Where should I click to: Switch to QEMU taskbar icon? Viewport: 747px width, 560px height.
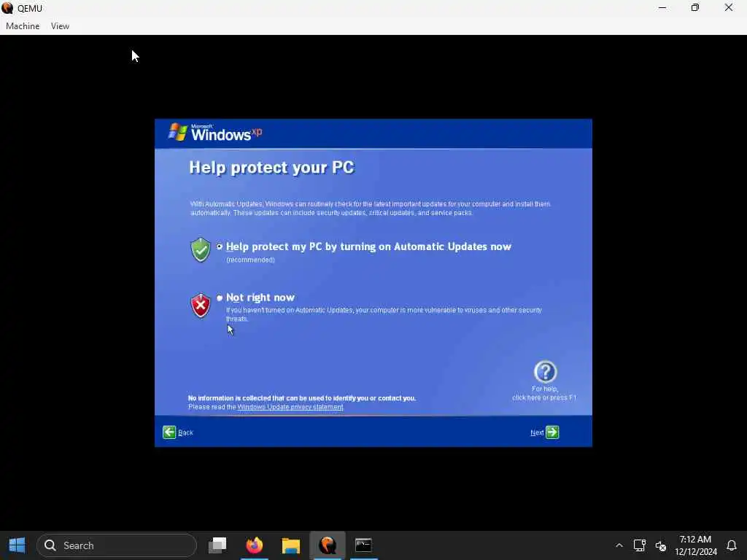pos(328,545)
